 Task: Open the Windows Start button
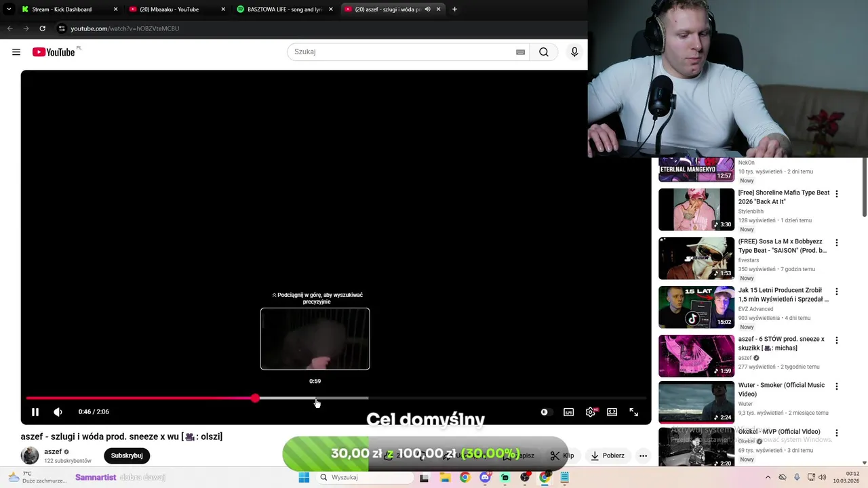(x=304, y=477)
